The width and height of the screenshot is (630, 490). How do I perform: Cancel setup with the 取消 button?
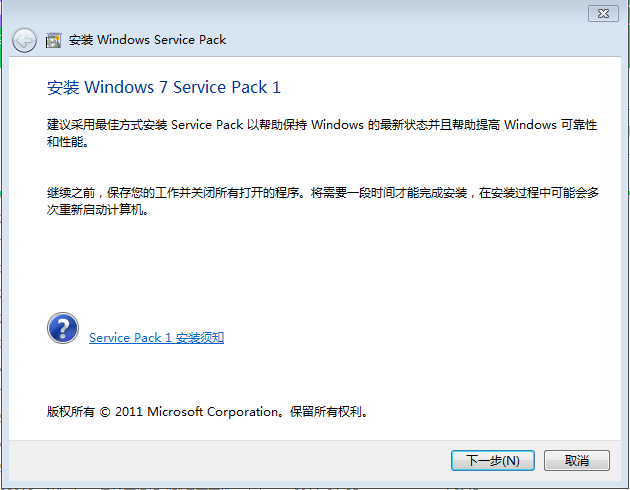pyautogui.click(x=577, y=460)
